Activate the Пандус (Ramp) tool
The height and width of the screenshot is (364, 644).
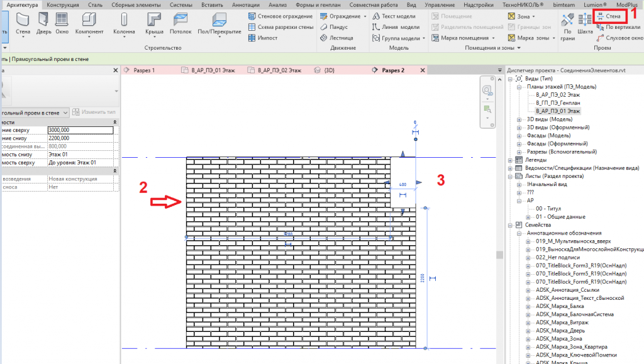pos(334,27)
